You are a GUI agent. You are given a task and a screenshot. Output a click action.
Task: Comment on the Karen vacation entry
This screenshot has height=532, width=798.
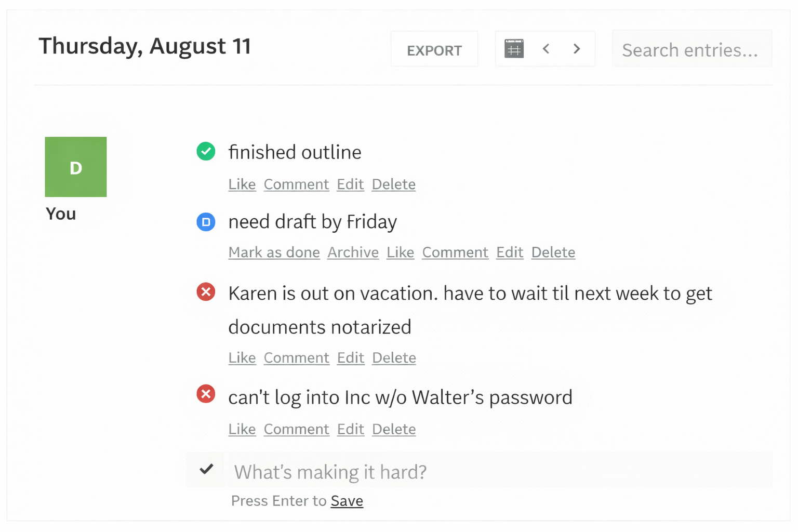coord(296,358)
